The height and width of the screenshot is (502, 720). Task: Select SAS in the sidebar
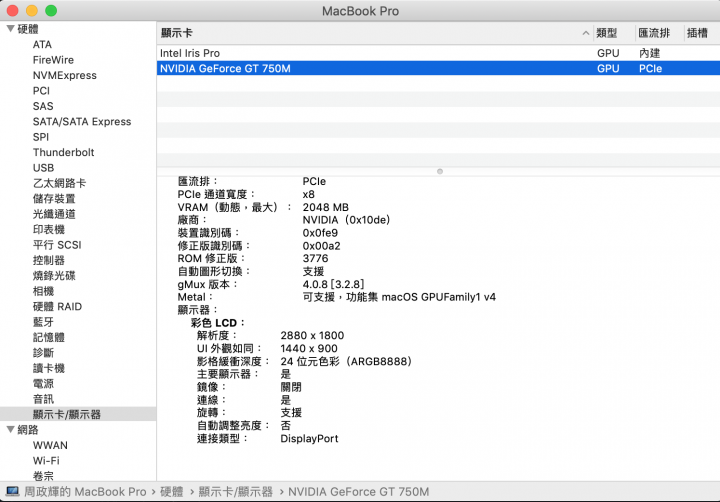43,106
